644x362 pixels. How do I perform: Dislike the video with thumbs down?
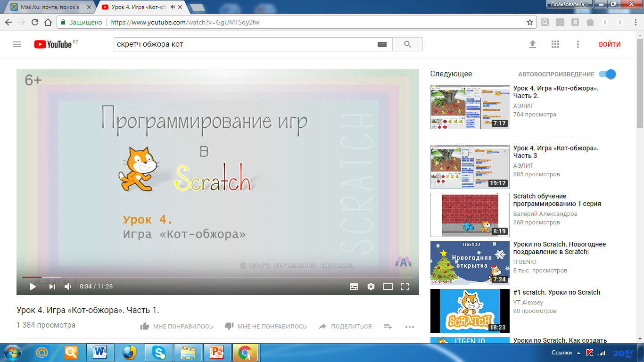pos(265,326)
